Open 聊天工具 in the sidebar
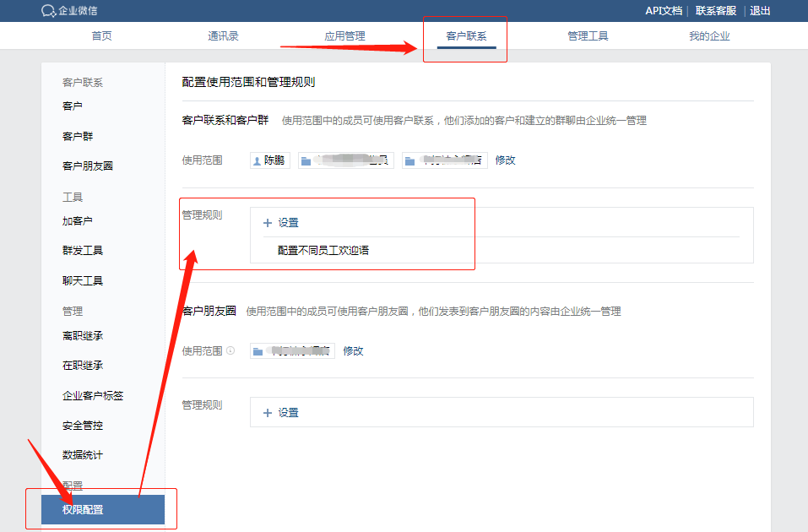 coord(83,281)
